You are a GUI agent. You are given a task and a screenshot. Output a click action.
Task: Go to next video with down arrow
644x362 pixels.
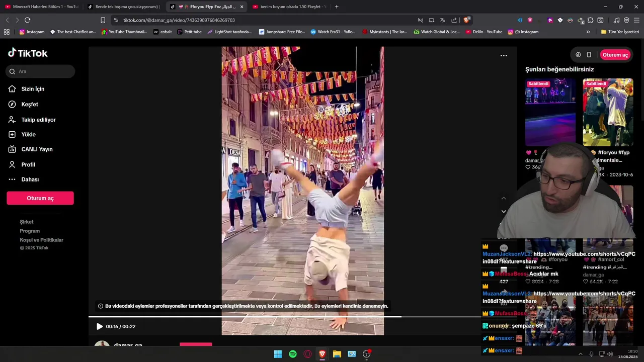click(504, 211)
